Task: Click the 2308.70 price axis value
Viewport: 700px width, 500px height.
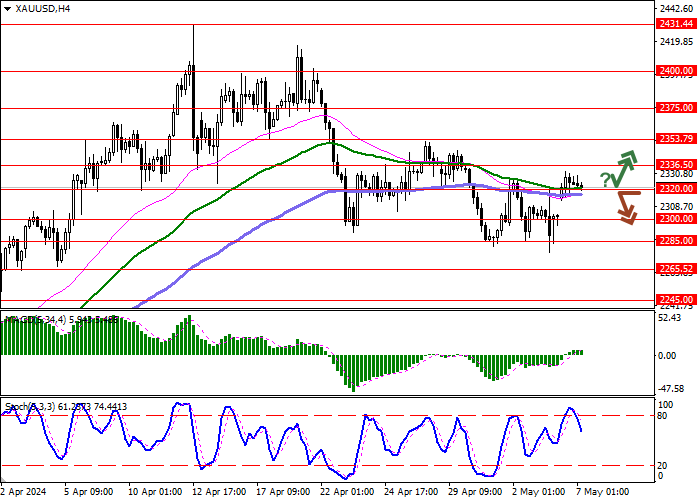Action: (676, 207)
